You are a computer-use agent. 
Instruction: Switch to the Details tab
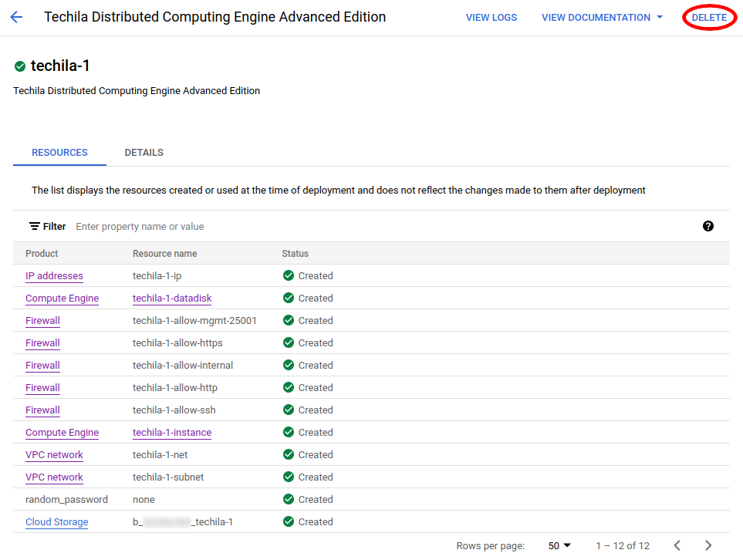click(144, 153)
